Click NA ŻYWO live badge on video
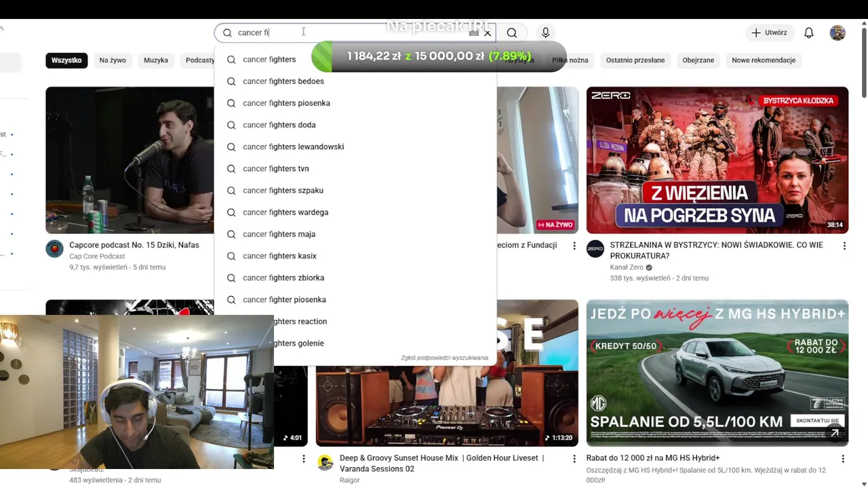Screen dimensions: 868x488 pyautogui.click(x=555, y=225)
